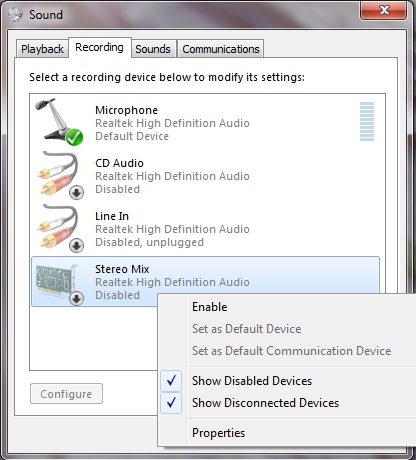The width and height of the screenshot is (416, 460).
Task: Switch to the Playback tab
Action: pyautogui.click(x=42, y=49)
